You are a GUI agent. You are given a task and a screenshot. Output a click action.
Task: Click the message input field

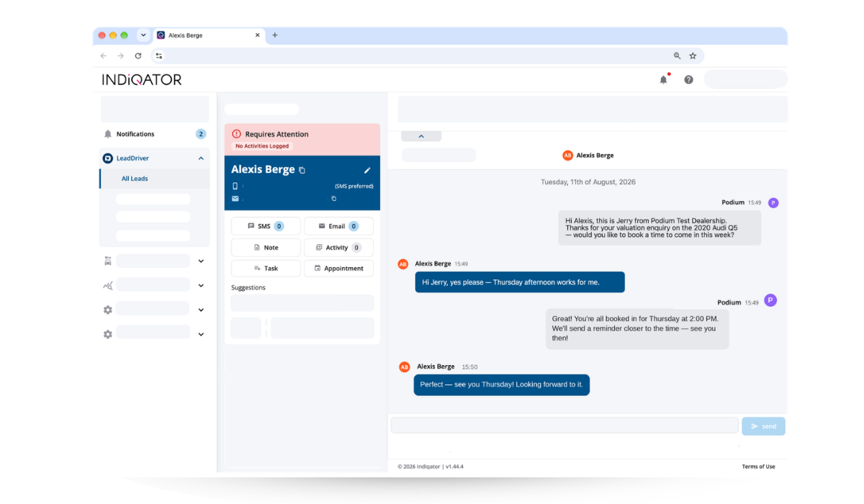coord(564,426)
